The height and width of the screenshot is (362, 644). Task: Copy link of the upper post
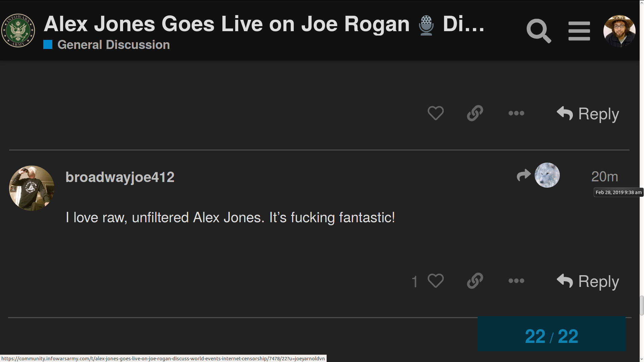tap(475, 113)
